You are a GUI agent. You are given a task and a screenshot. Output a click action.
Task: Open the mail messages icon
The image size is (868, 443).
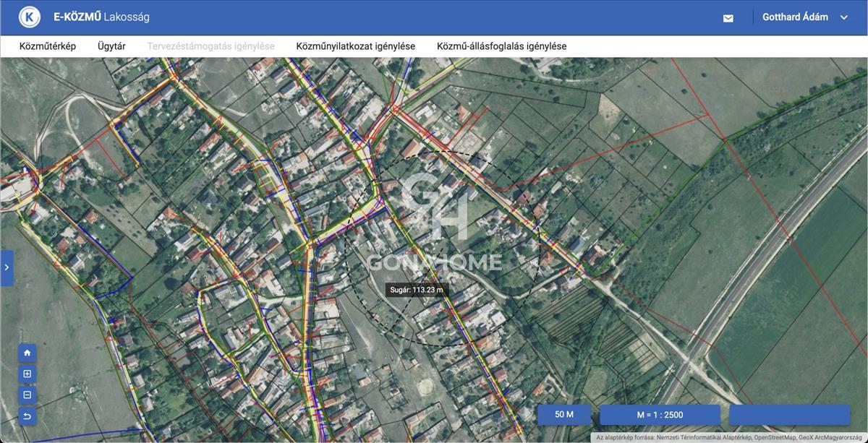coord(728,18)
